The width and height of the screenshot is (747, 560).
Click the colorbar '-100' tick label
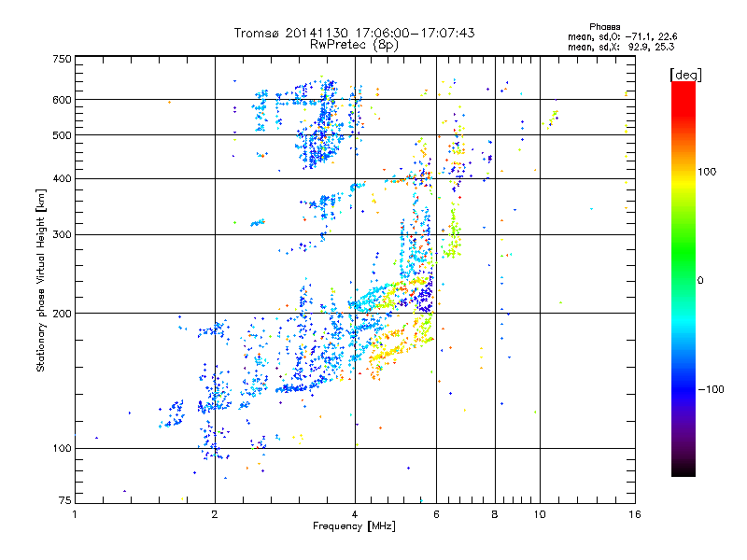click(x=712, y=389)
